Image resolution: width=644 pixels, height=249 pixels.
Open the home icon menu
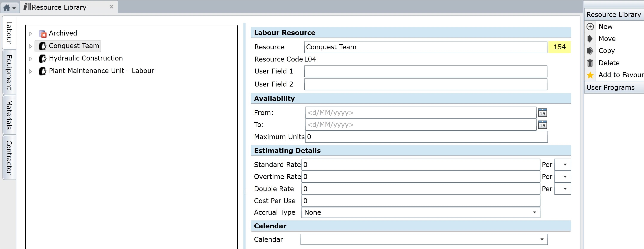(x=10, y=7)
